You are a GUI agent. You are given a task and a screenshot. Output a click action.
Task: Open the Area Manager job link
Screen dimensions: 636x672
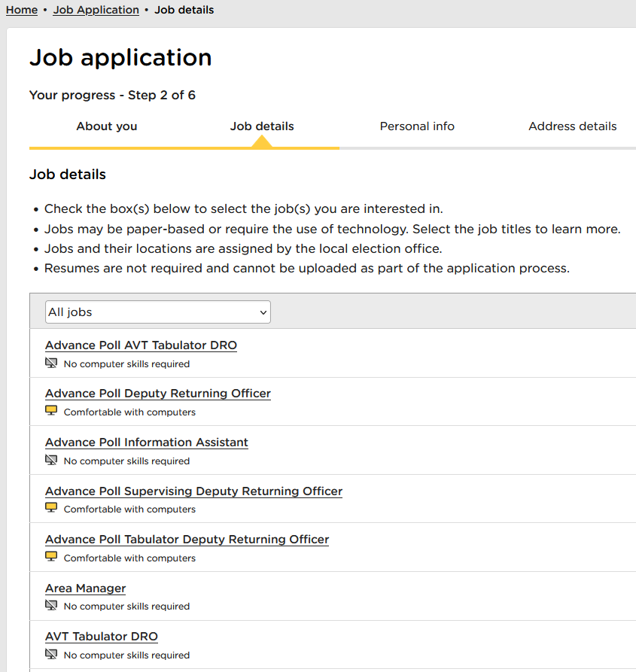[x=86, y=588]
